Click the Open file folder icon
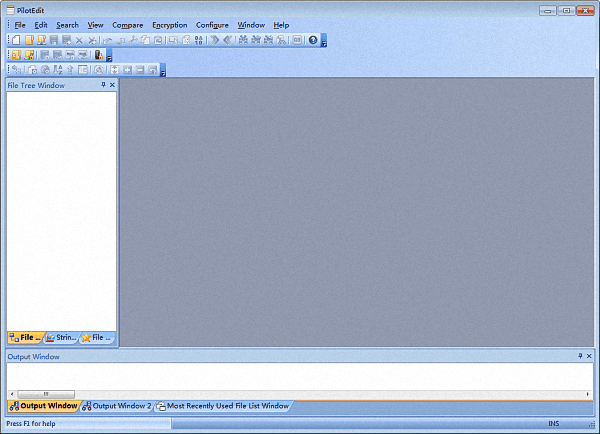The image size is (600, 434). pyautogui.click(x=30, y=40)
